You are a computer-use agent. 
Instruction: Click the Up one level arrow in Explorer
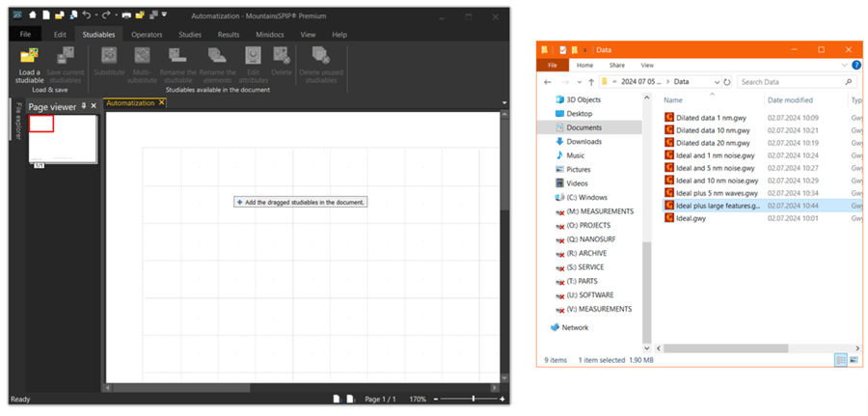[591, 82]
